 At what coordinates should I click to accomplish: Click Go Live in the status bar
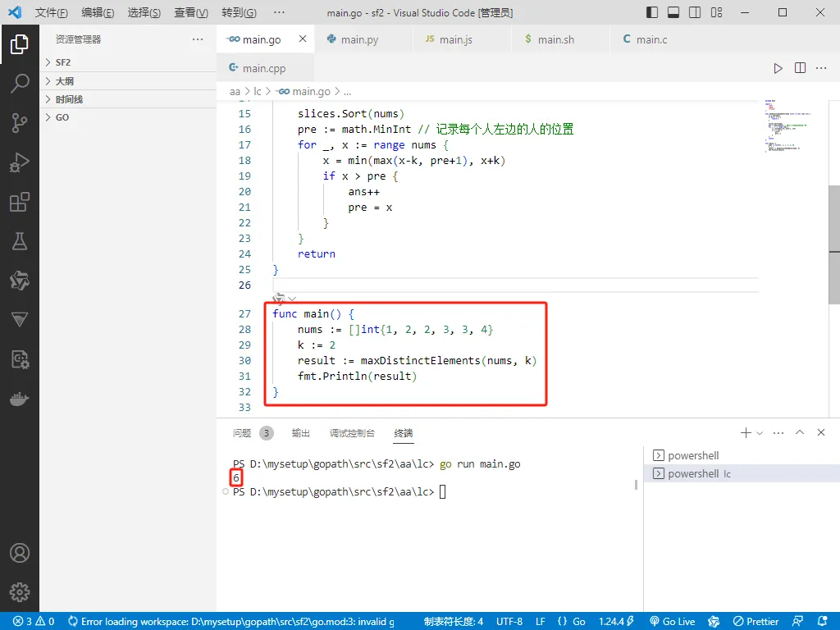(x=673, y=622)
